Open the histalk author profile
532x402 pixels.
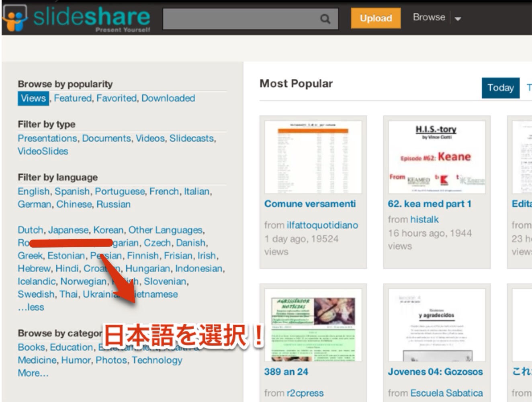pos(424,219)
